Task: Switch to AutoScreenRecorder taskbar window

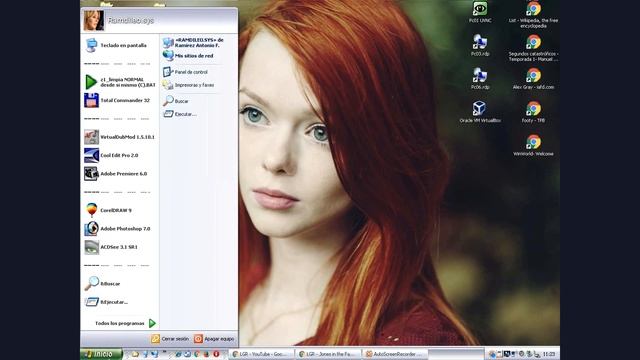Action: [x=395, y=354]
